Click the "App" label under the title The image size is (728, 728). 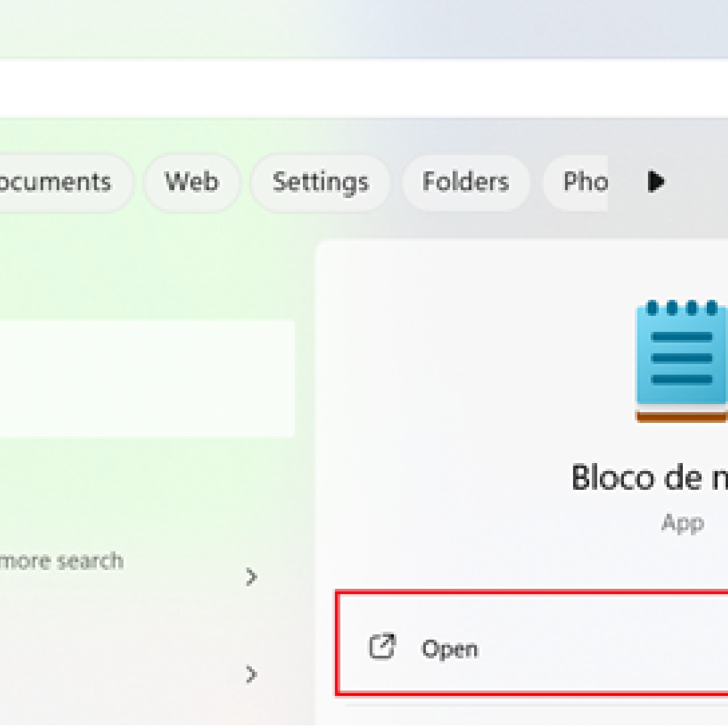pyautogui.click(x=682, y=523)
